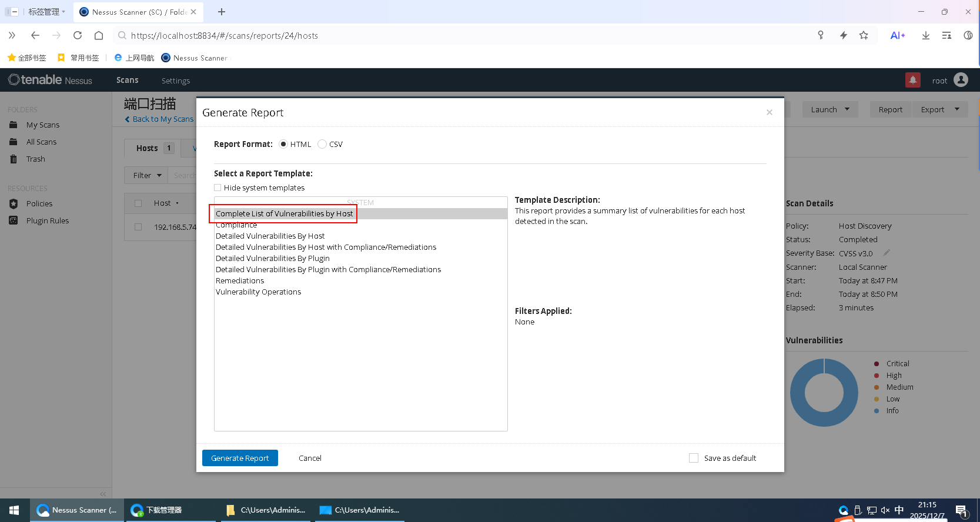Click the browser page reload icon
The image size is (980, 522).
(x=78, y=35)
